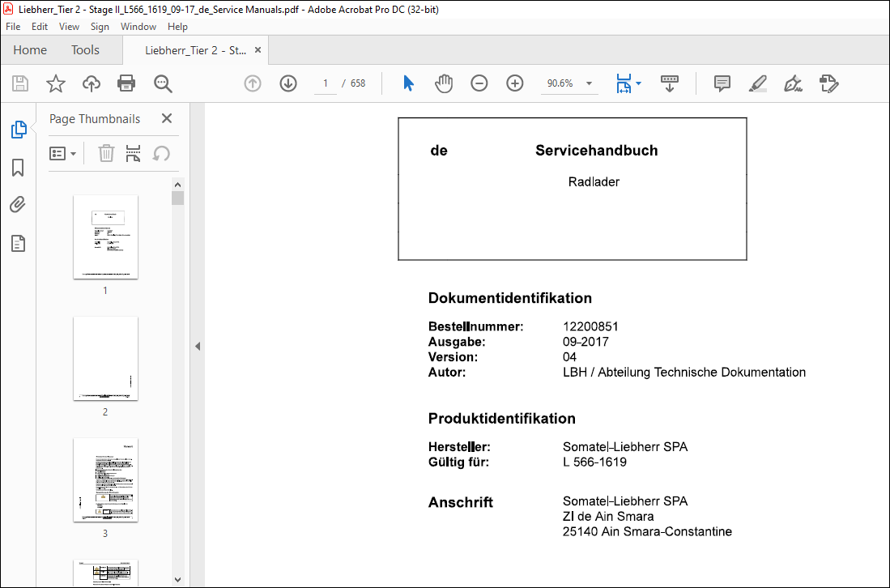Close the Page Thumbnails panel
The image size is (890, 588).
tap(166, 118)
